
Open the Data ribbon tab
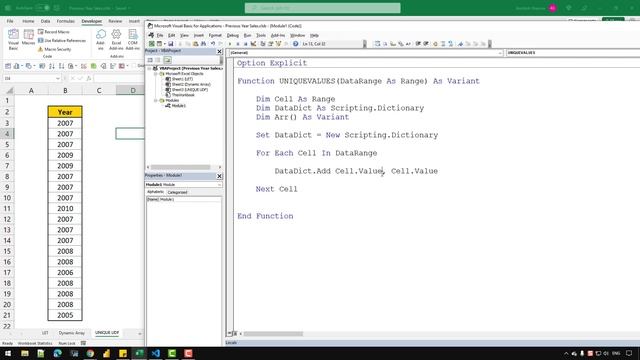[x=45, y=21]
